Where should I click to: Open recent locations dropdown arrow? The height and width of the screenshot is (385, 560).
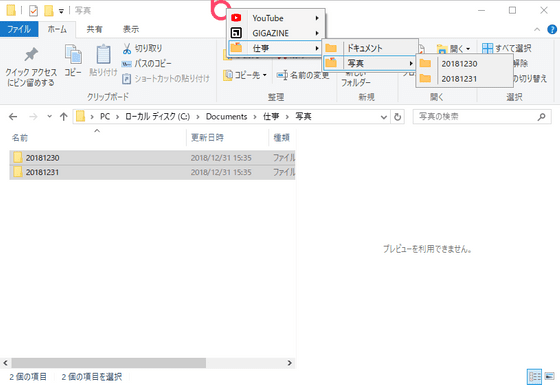tap(49, 116)
